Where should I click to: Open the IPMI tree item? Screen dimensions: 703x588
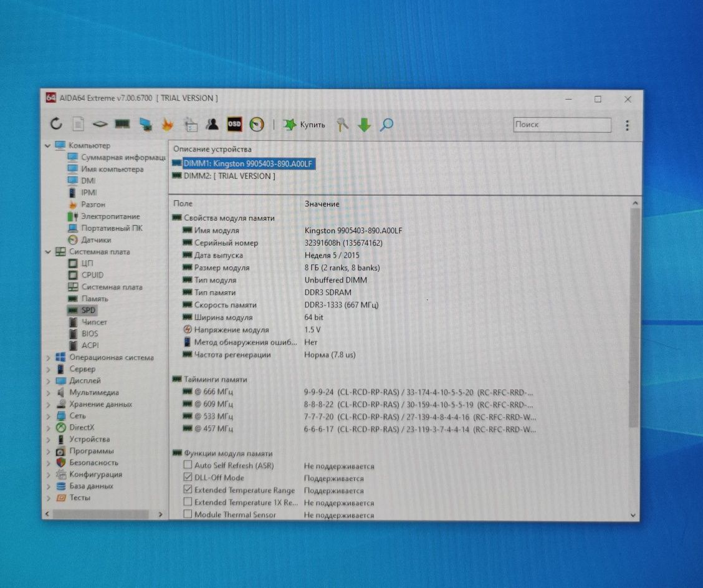coord(82,193)
